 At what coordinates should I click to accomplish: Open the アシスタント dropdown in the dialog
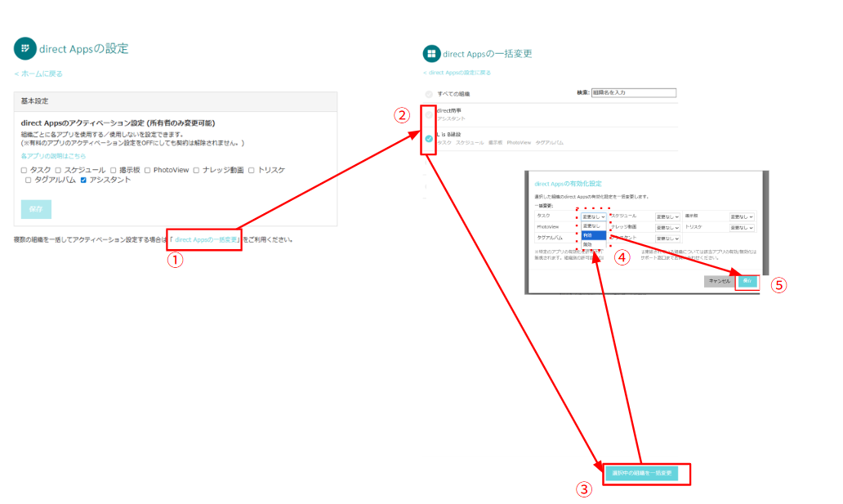(667, 239)
